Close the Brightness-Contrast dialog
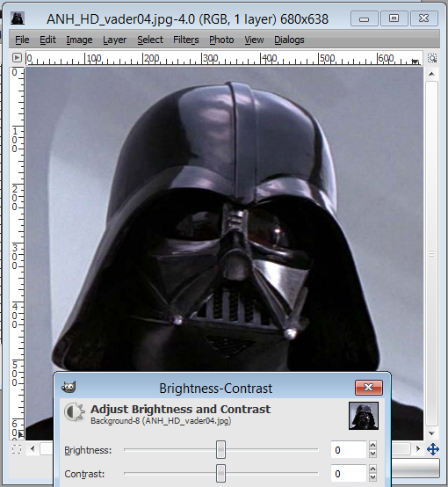 click(369, 388)
